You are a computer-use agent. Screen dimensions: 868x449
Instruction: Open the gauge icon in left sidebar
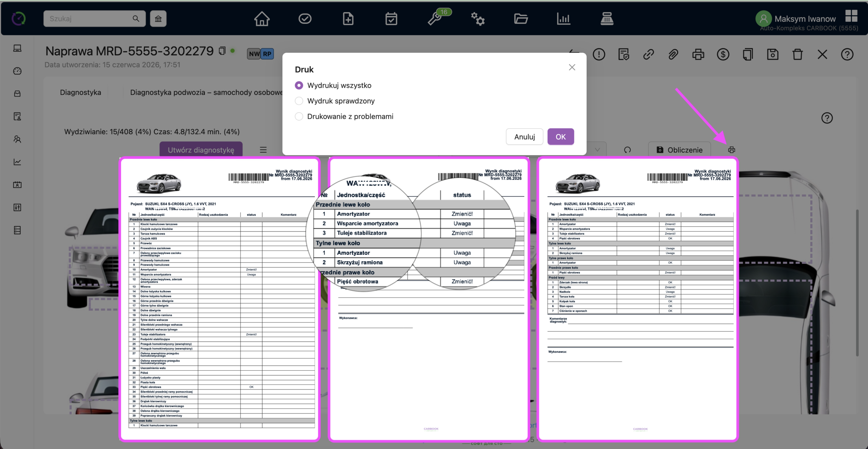coord(17,71)
